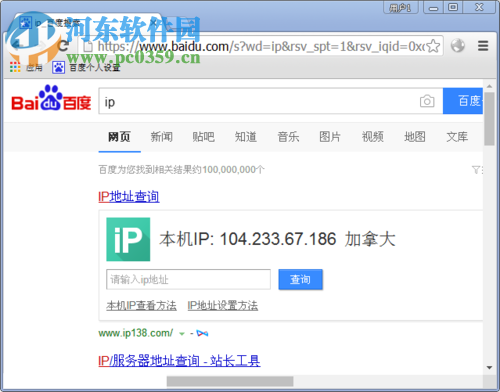Viewport: 500px width, 392px height.
Task: Select the result count text 100,000,000个
Action: pos(233,170)
